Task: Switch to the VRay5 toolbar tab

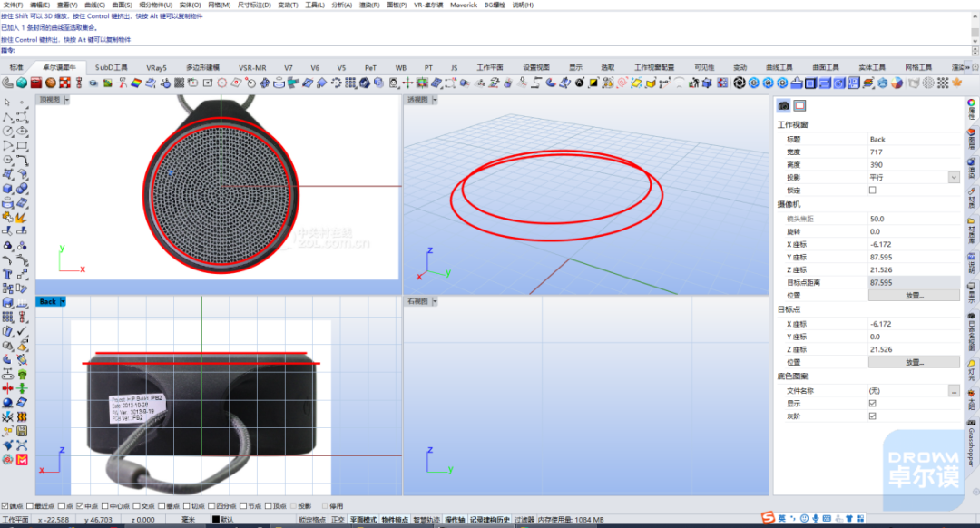Action: pyautogui.click(x=156, y=67)
